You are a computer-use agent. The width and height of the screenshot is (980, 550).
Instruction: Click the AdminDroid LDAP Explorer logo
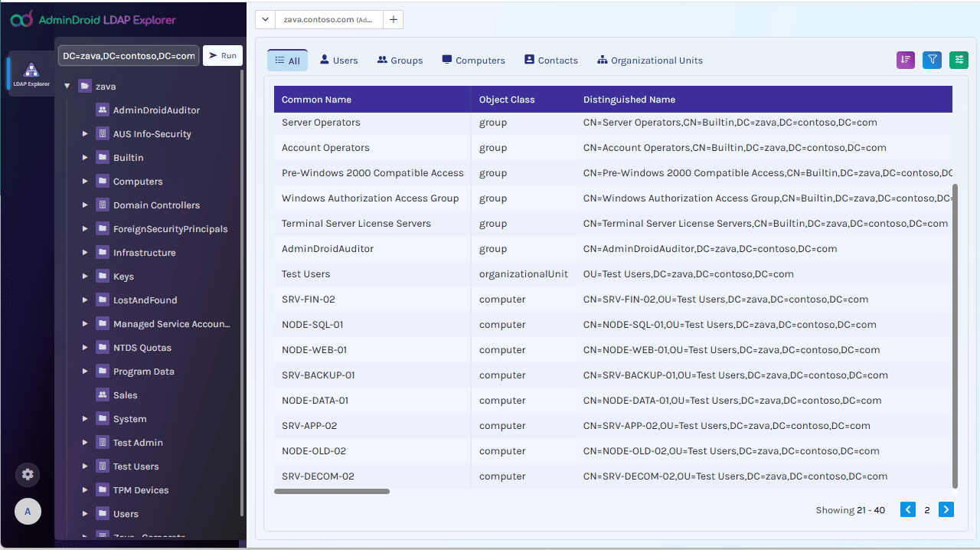tap(84, 19)
